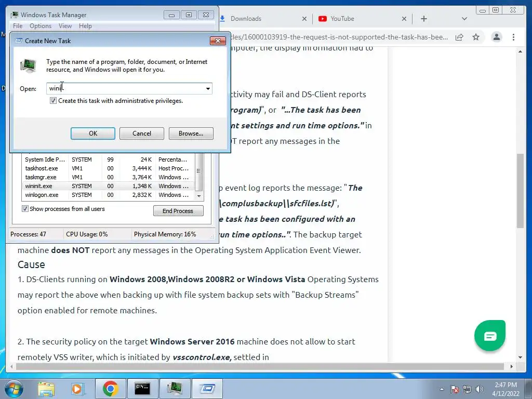Click the Physical Memory: 16% status entry
Screen dimensions: 532x399
click(165, 234)
